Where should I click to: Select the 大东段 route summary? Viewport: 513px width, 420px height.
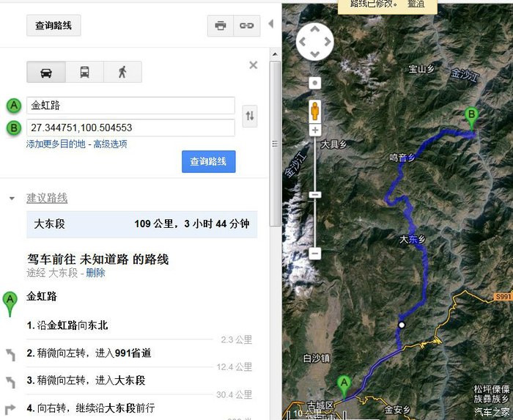coord(142,224)
